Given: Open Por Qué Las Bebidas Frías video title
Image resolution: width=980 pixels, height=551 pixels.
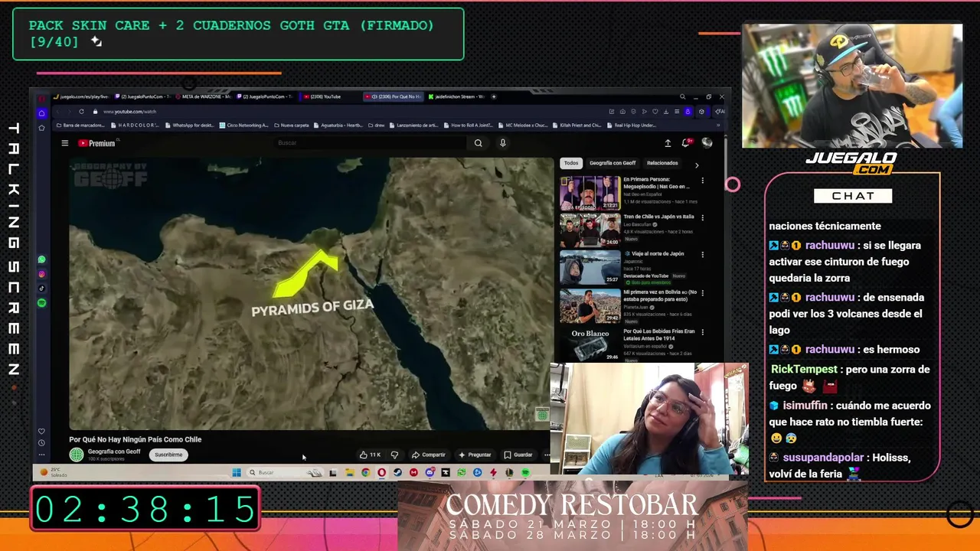Looking at the screenshot, I should 659,334.
